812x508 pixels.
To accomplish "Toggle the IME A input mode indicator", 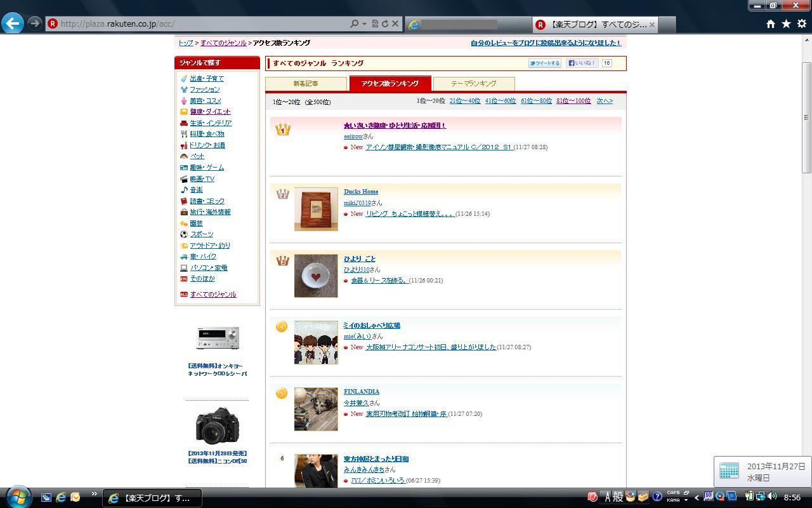I will pyautogui.click(x=607, y=497).
